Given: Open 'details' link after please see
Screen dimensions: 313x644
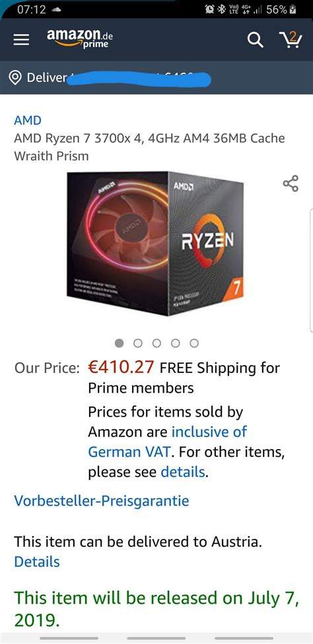Looking at the screenshot, I should (182, 472).
